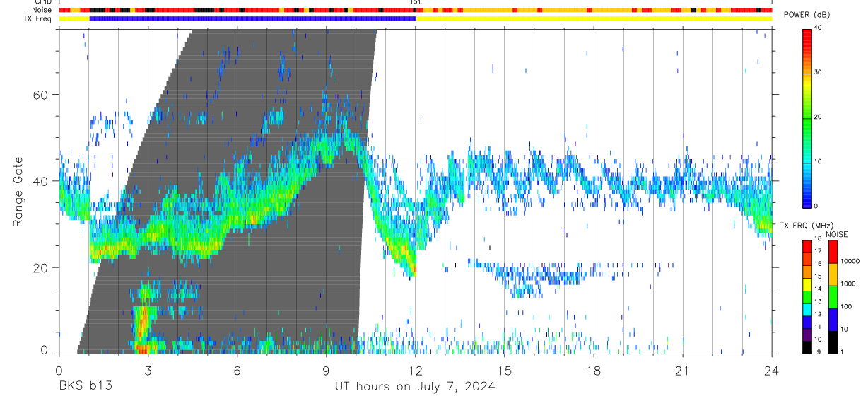Click the 13 label on TX FRQ scale
The height and width of the screenshot is (401, 868).
(819, 302)
